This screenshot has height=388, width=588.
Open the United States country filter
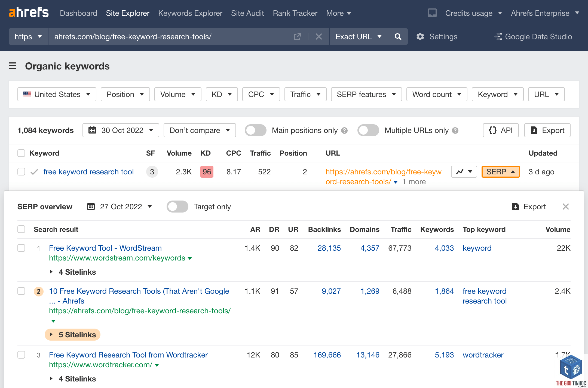point(57,94)
